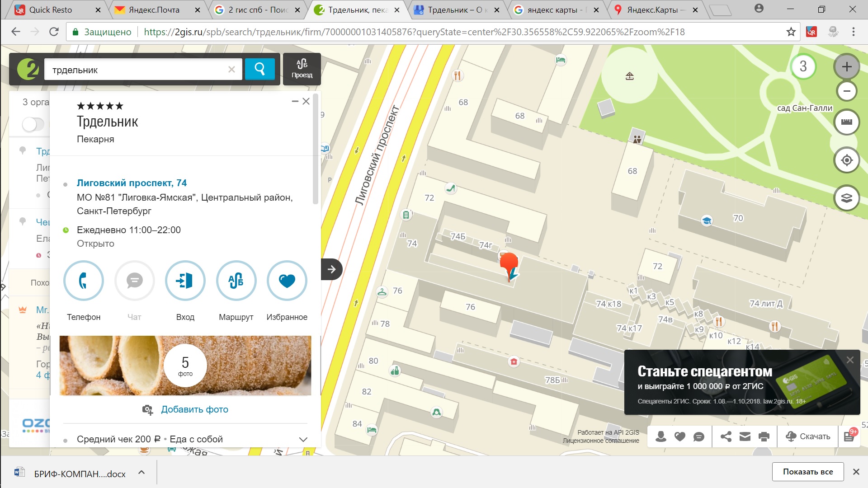This screenshot has width=868, height=488.
Task: Click the сад Сан-Галли park label
Action: (x=805, y=108)
